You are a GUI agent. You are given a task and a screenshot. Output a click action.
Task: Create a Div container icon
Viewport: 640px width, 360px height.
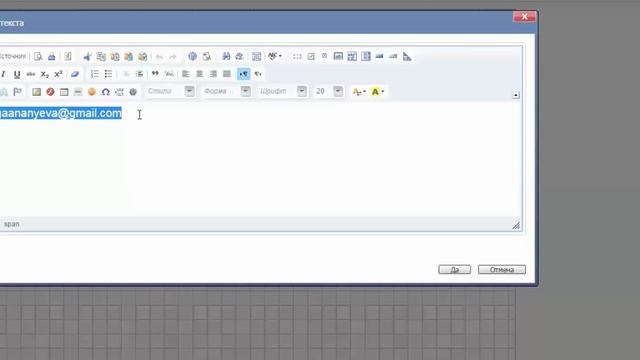click(x=169, y=74)
